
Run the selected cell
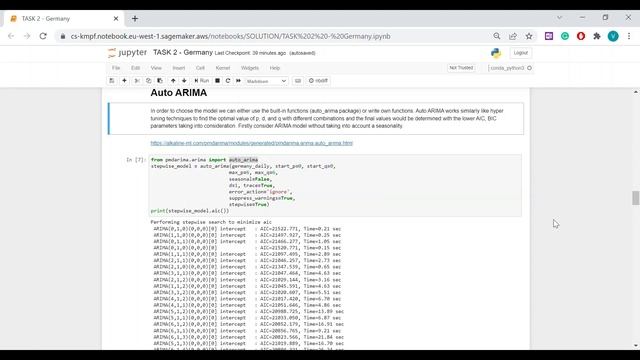(202, 81)
